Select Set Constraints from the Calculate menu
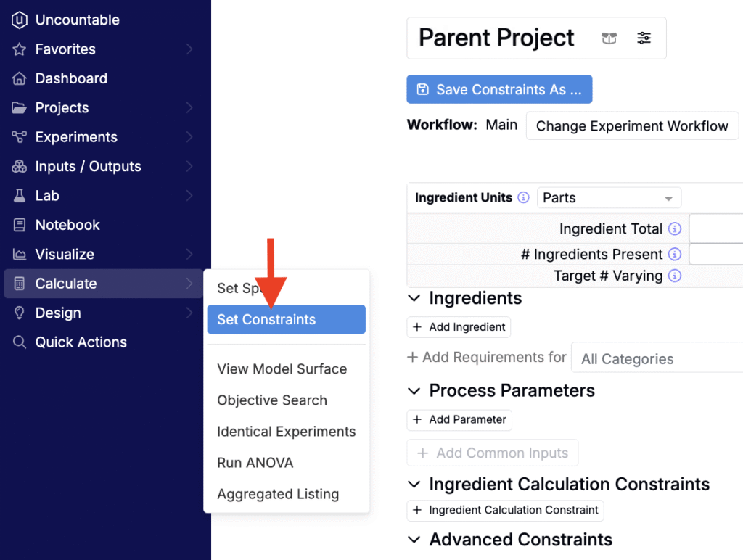The width and height of the screenshot is (743, 560). (x=286, y=320)
